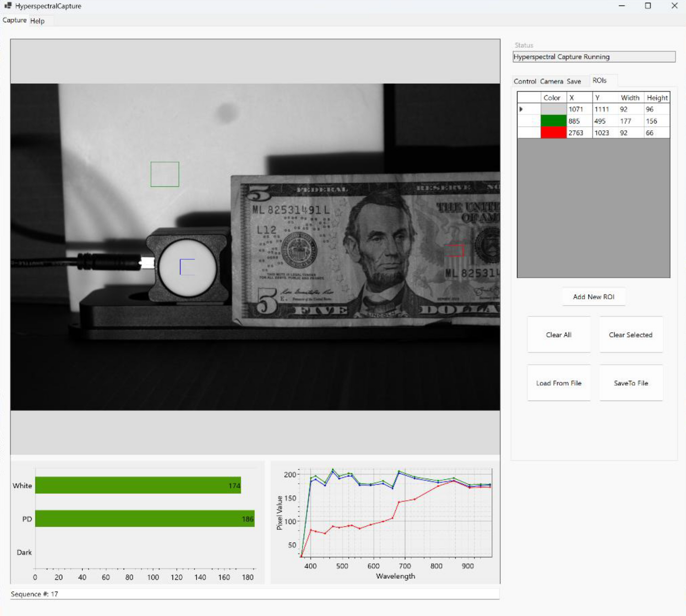
Task: Click the Y column header
Action: (x=605, y=98)
